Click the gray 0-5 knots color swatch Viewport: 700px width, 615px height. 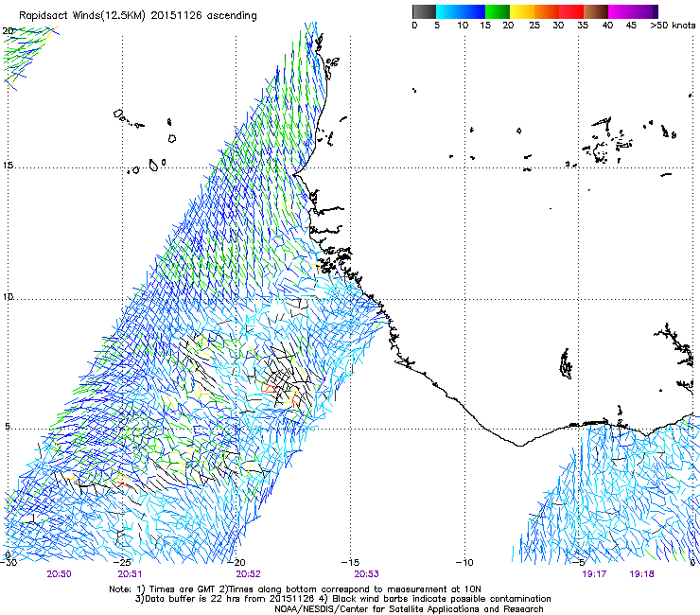coord(424,11)
